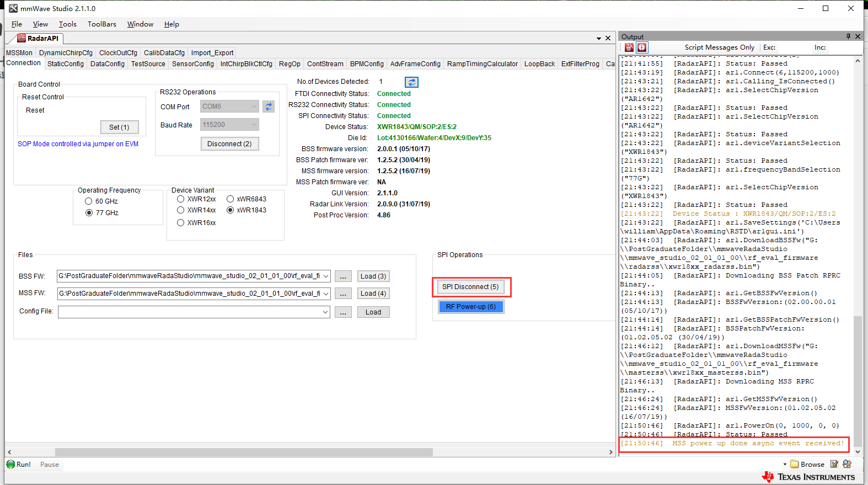Screen dimensions: 868x485
Task: Click Load (4) for MSS firmware
Action: (x=373, y=294)
